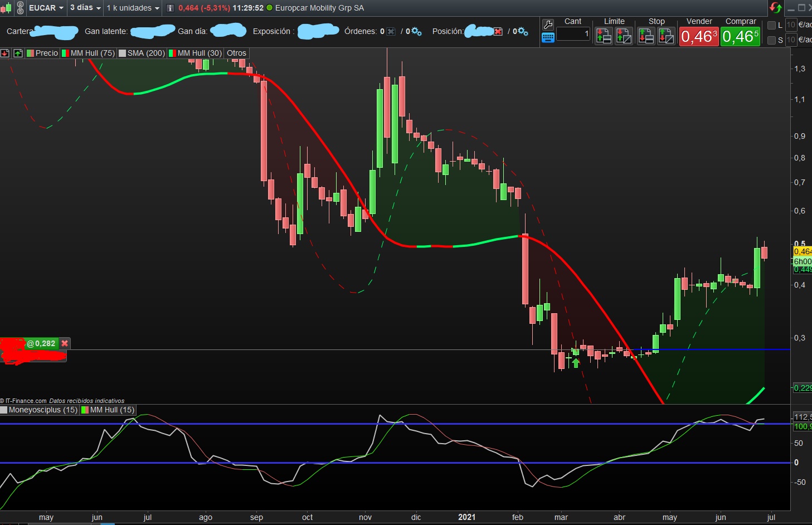Cancel all orders with the Órdenes X icon
Image resolution: width=812 pixels, height=525 pixels.
coord(391,31)
